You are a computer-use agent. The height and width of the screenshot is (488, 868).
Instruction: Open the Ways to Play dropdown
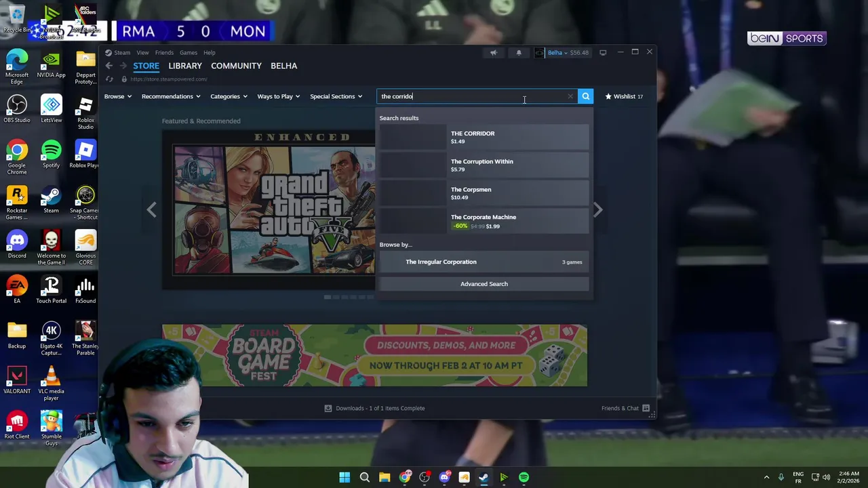pyautogui.click(x=279, y=96)
